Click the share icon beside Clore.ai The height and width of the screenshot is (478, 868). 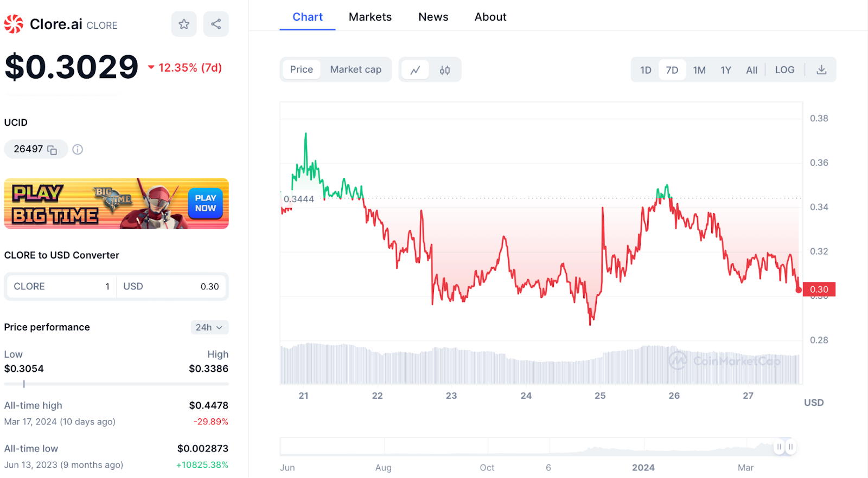[216, 24]
